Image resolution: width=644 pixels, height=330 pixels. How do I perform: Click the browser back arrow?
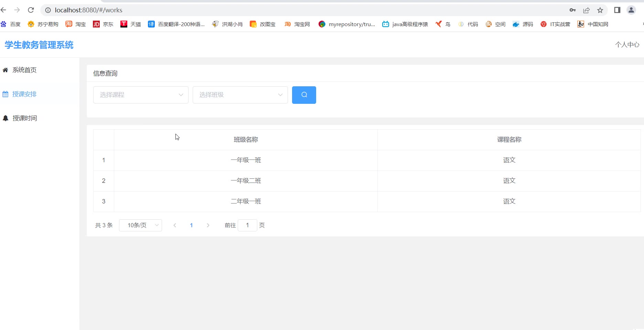(4, 10)
